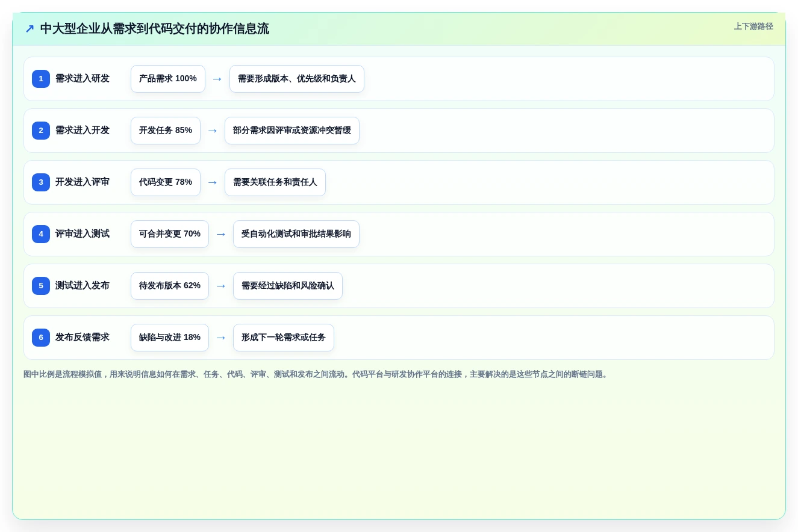Screen dimensions: 798x532
Task: Click the 受自动化测试和审批结果影响 chip
Action: click(296, 234)
